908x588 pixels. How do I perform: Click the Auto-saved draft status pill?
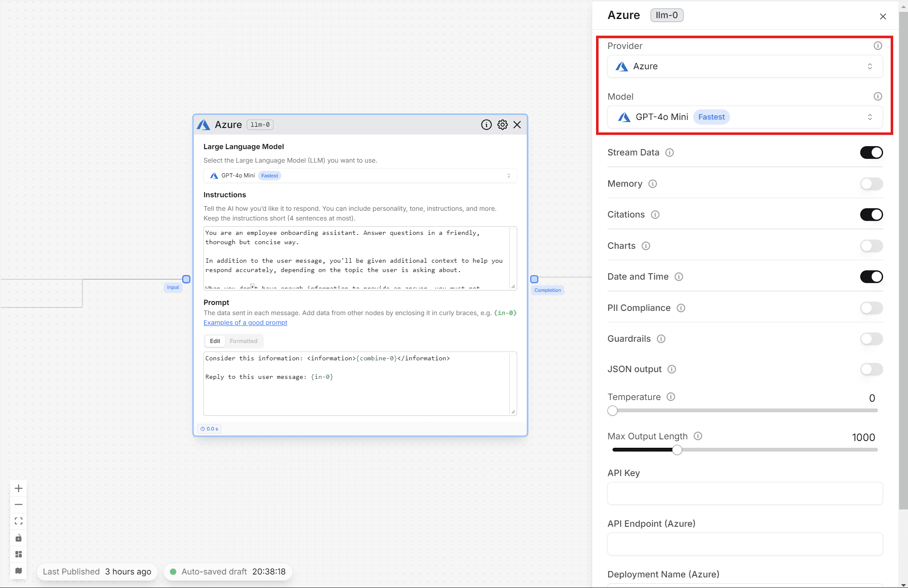[x=228, y=572]
